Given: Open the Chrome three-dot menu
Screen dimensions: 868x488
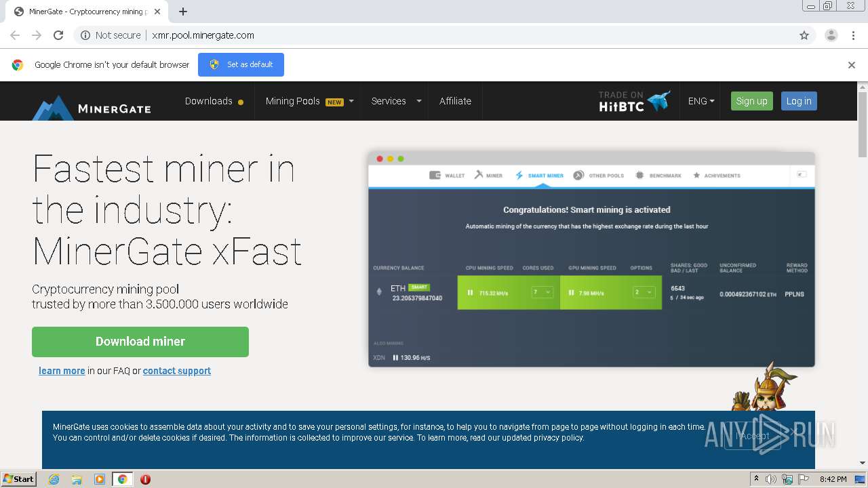Looking at the screenshot, I should pos(854,35).
